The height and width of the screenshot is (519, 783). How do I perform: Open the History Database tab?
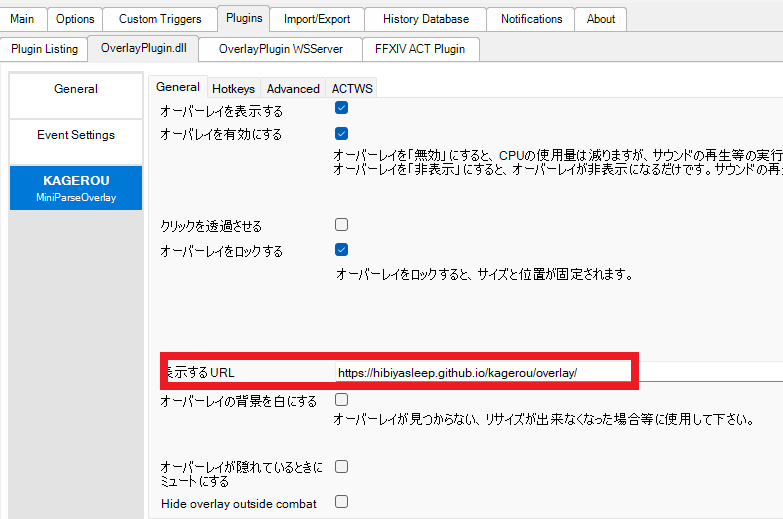(x=425, y=19)
